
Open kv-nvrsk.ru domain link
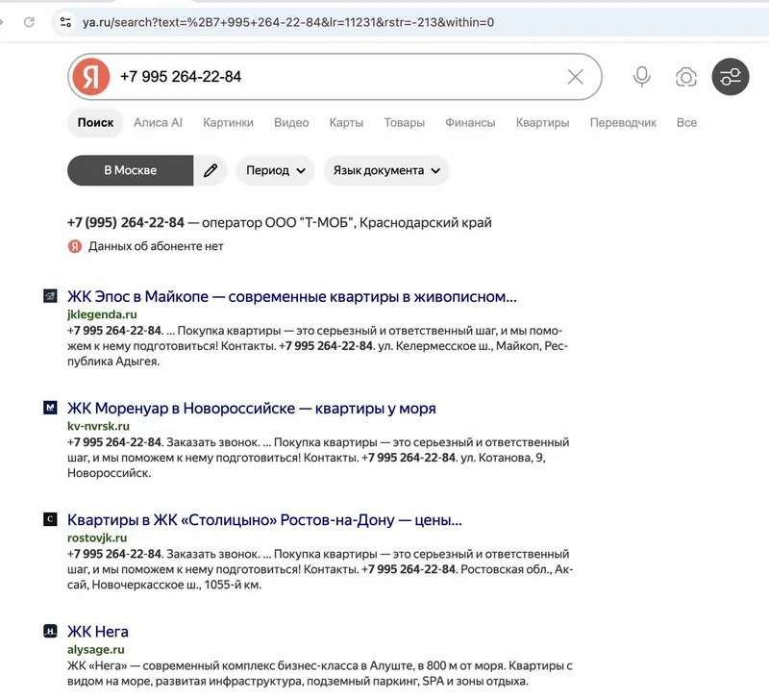pyautogui.click(x=98, y=426)
